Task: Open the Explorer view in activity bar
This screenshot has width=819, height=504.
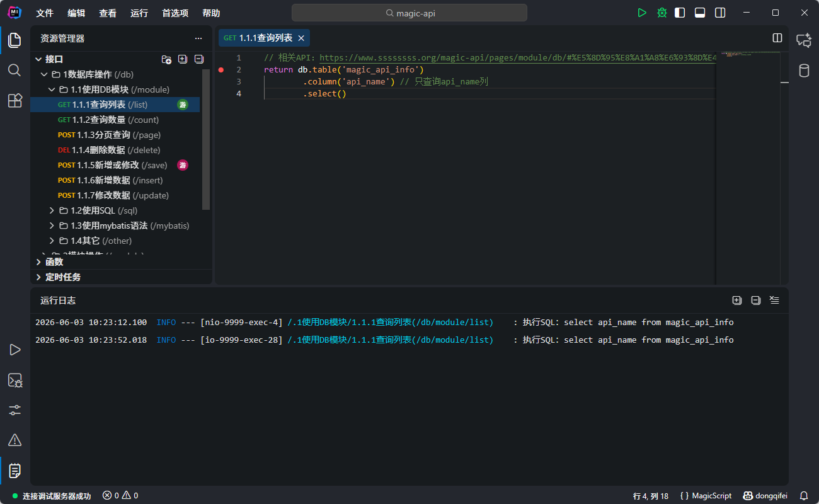Action: click(x=14, y=40)
